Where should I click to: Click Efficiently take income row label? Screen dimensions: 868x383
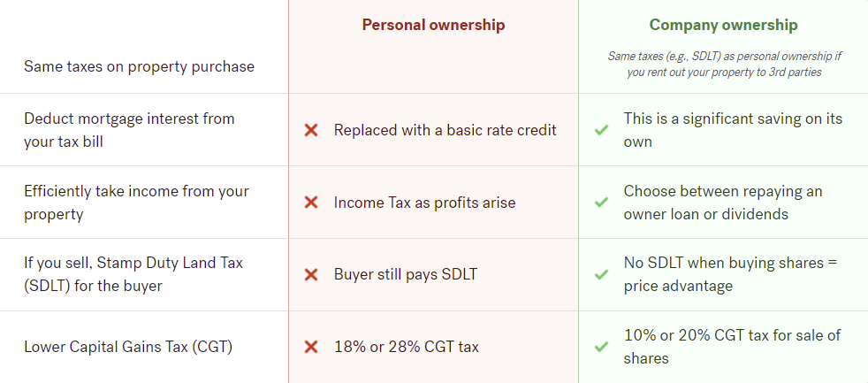[x=136, y=203]
